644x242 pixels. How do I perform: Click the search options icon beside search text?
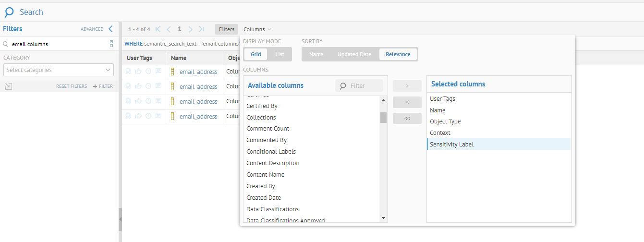[x=111, y=44]
